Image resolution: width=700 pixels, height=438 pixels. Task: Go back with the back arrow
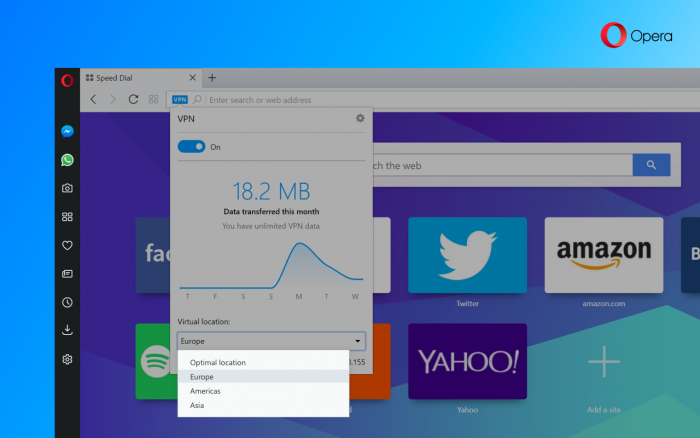click(93, 99)
